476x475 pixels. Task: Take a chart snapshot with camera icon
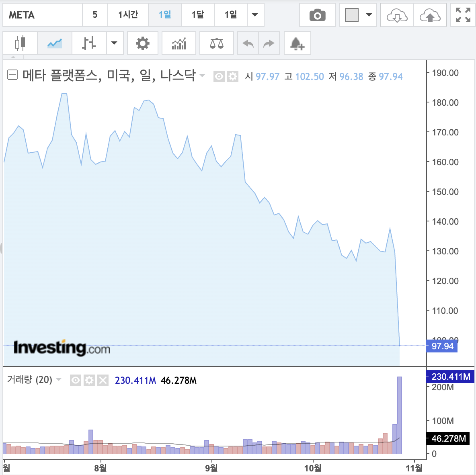point(317,15)
